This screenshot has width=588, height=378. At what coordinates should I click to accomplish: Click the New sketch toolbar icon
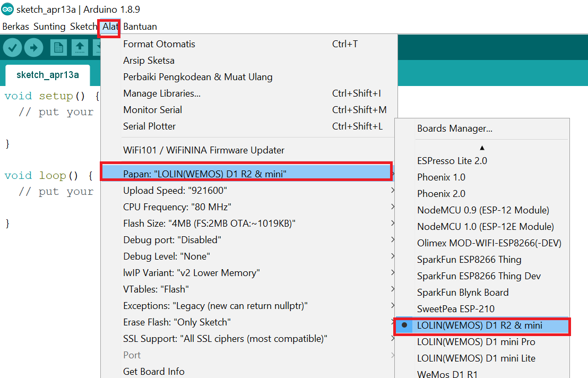click(x=58, y=48)
